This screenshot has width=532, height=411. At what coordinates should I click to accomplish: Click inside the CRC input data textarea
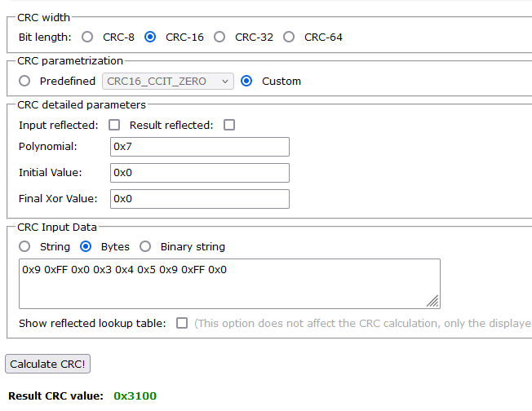pos(230,284)
